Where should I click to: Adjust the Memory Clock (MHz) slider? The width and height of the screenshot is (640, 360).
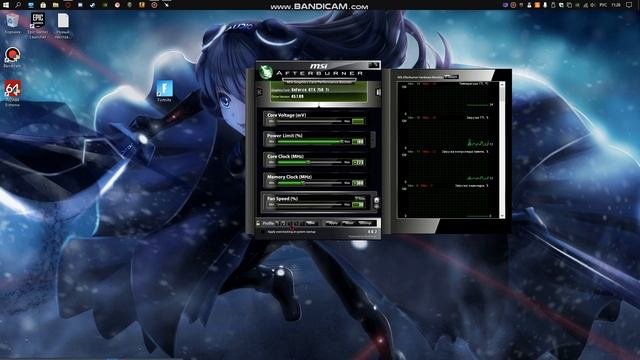(x=309, y=183)
